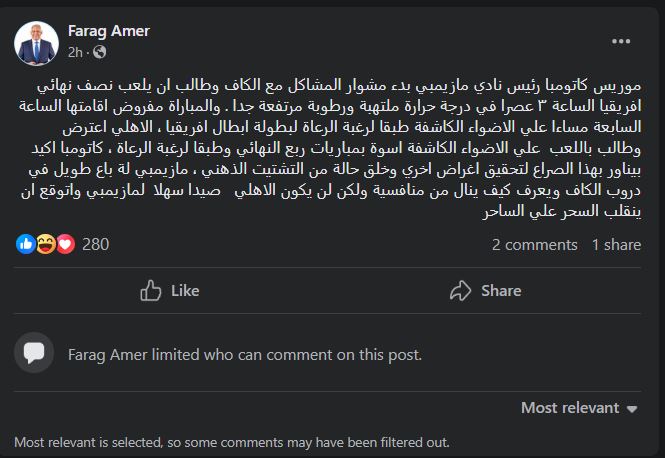Click the blue thumbs-up reaction icon
This screenshot has width=665, height=458.
(x=24, y=243)
